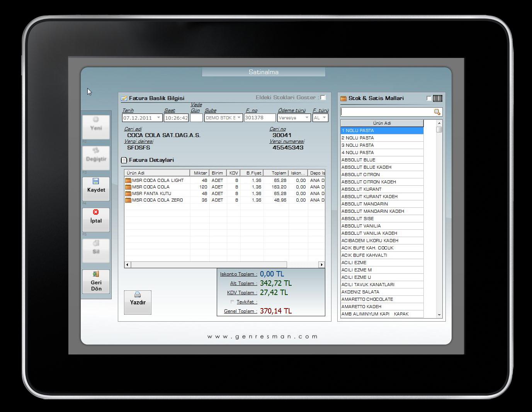Select 2 NOLU PASTA in stock list
Viewport: 532px width, 412px height.
click(382, 138)
